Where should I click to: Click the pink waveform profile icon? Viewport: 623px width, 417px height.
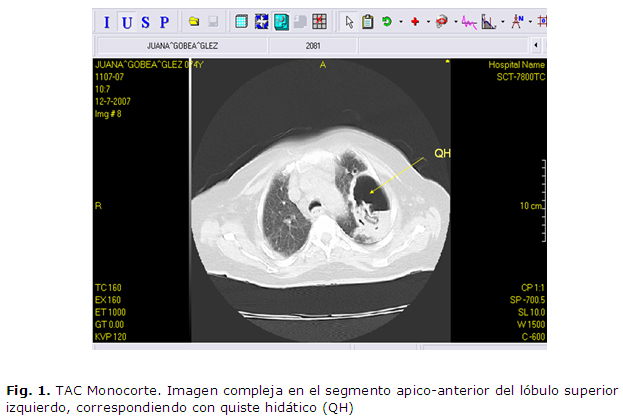tap(469, 22)
